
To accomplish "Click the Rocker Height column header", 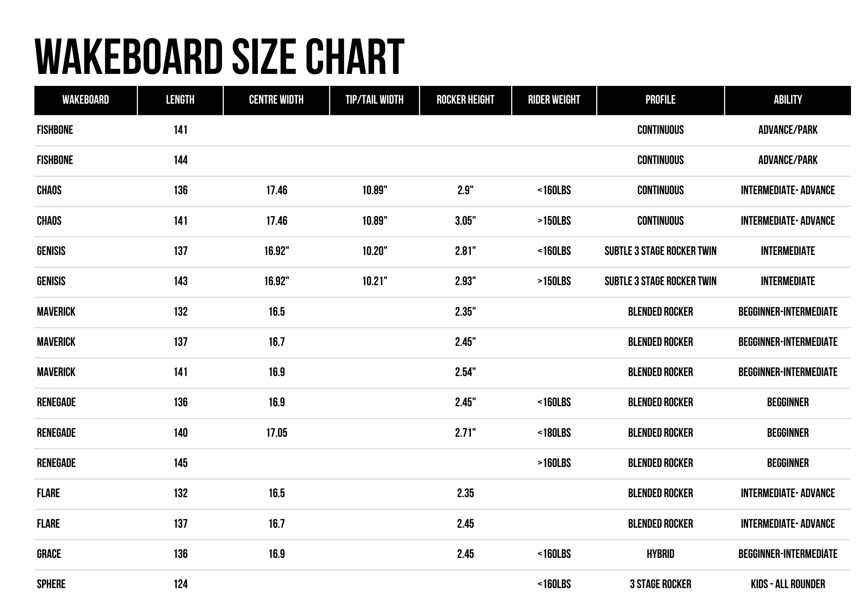I will tap(466, 100).
